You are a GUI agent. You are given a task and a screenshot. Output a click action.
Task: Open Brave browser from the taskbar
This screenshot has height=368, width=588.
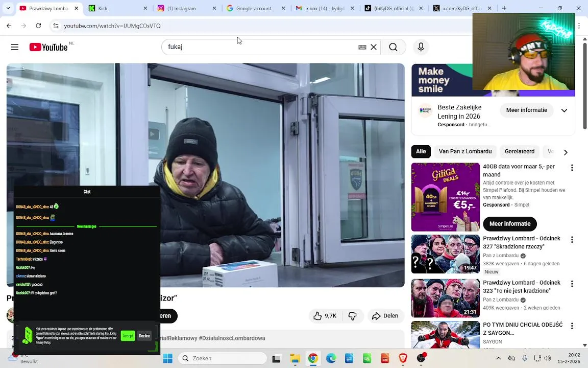403,358
